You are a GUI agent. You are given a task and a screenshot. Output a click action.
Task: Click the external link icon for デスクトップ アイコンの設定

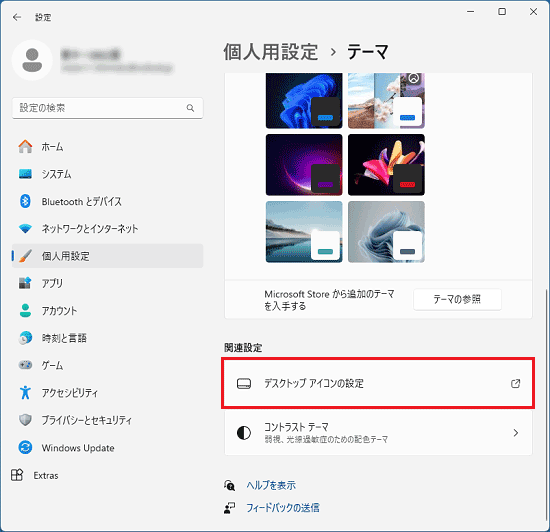[x=516, y=384]
